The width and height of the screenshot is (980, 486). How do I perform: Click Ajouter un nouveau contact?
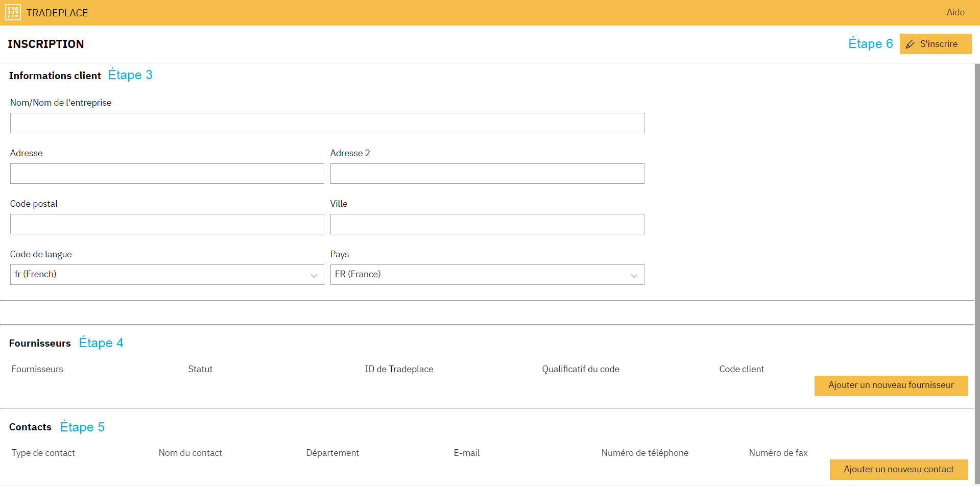898,469
